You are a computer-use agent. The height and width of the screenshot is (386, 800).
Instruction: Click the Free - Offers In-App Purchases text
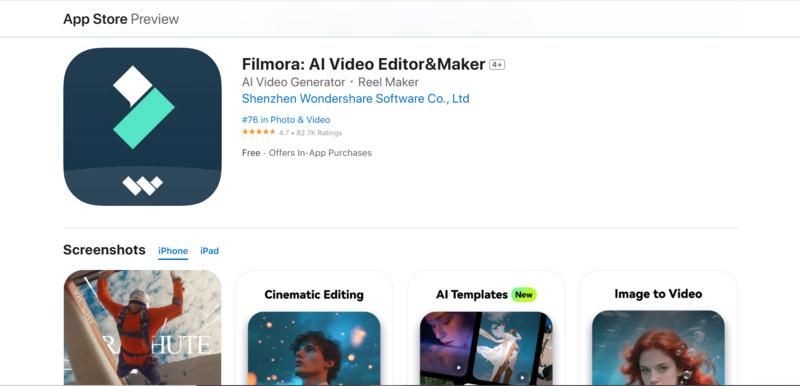pyautogui.click(x=307, y=153)
